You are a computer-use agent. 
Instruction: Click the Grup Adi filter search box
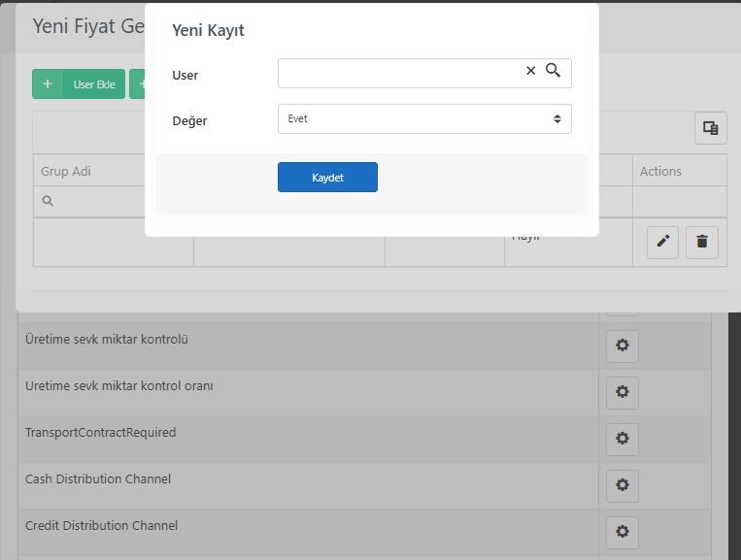tap(89, 201)
